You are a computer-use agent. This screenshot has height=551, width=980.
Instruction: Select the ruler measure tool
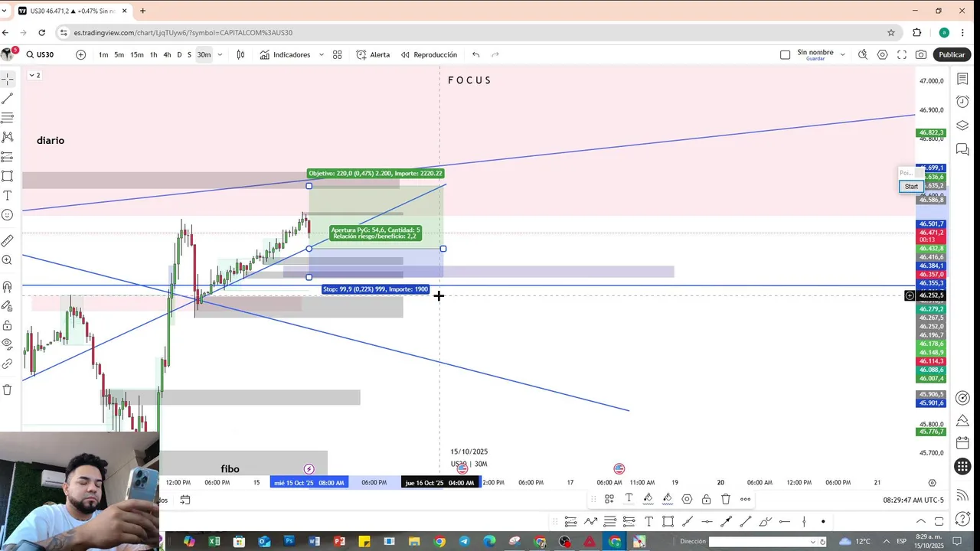tap(8, 241)
